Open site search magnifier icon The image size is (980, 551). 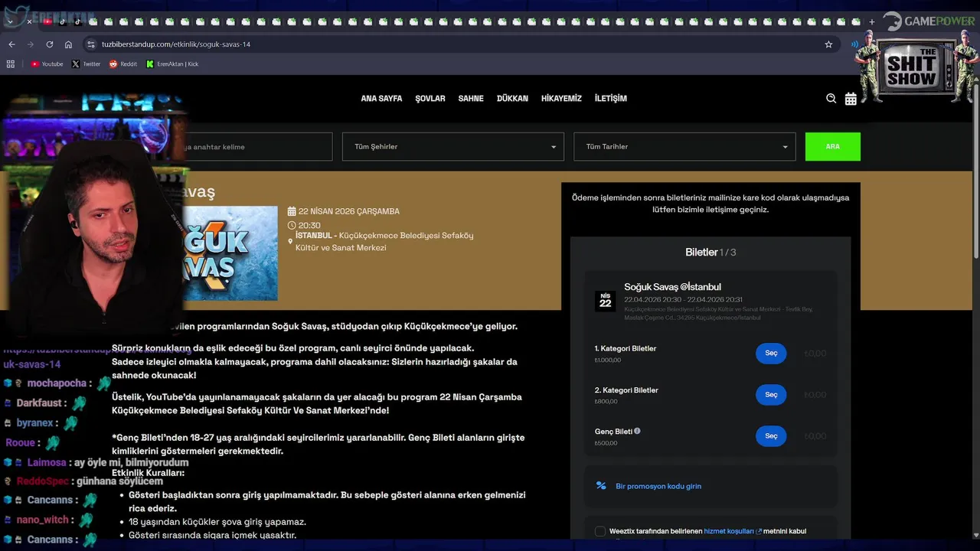click(x=831, y=99)
